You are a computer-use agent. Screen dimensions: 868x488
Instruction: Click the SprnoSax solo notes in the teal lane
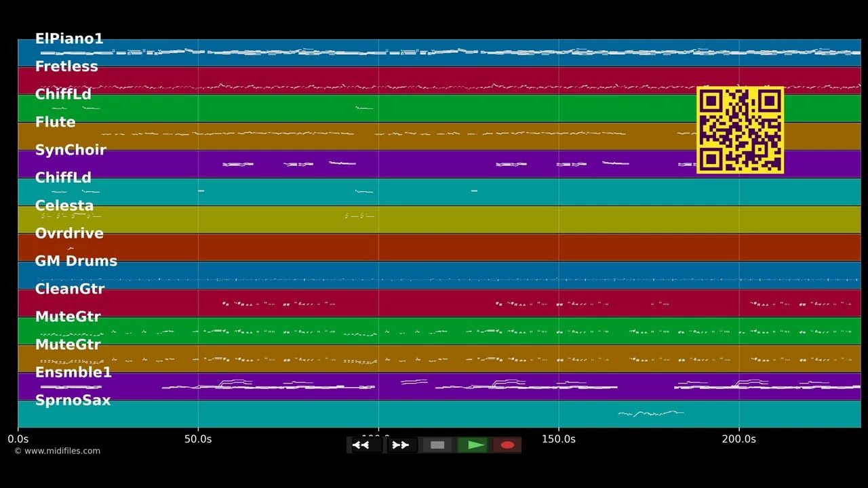(x=651, y=413)
